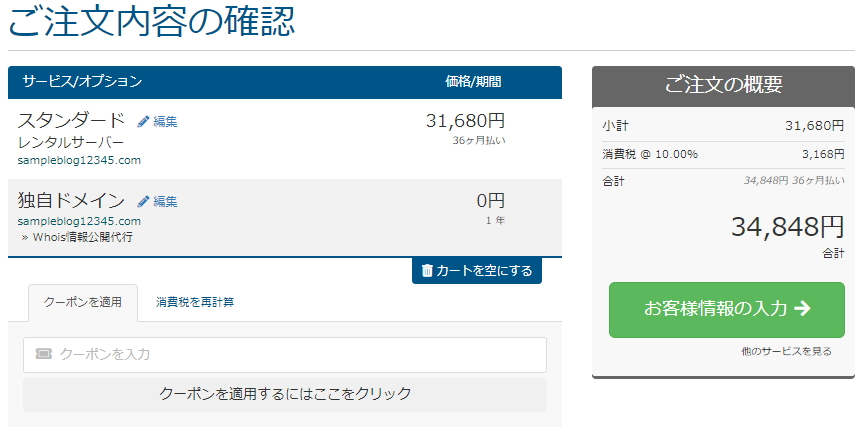Click the ticket icon in the coupon field
This screenshot has width=862, height=434.
point(43,354)
